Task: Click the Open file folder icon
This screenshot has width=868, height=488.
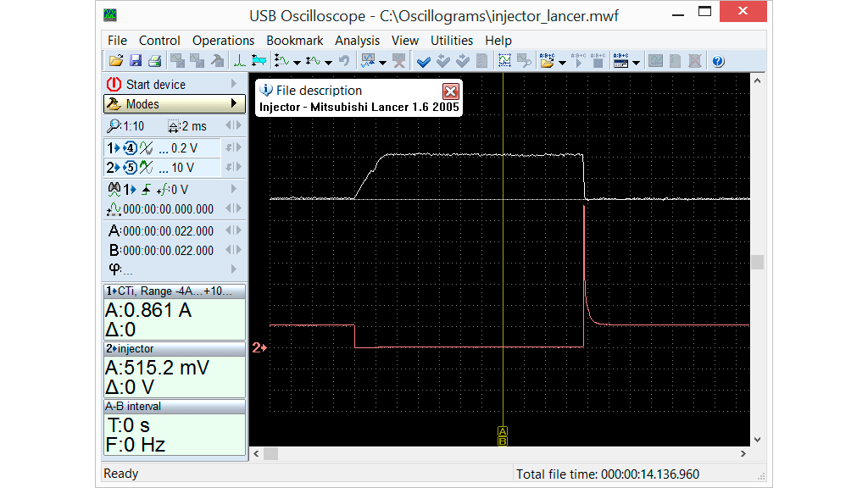Action: click(116, 61)
